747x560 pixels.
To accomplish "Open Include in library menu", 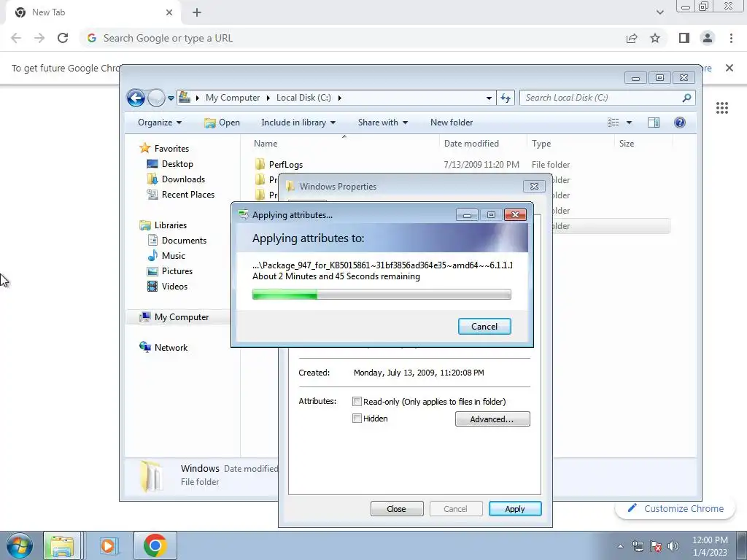I will pos(298,122).
